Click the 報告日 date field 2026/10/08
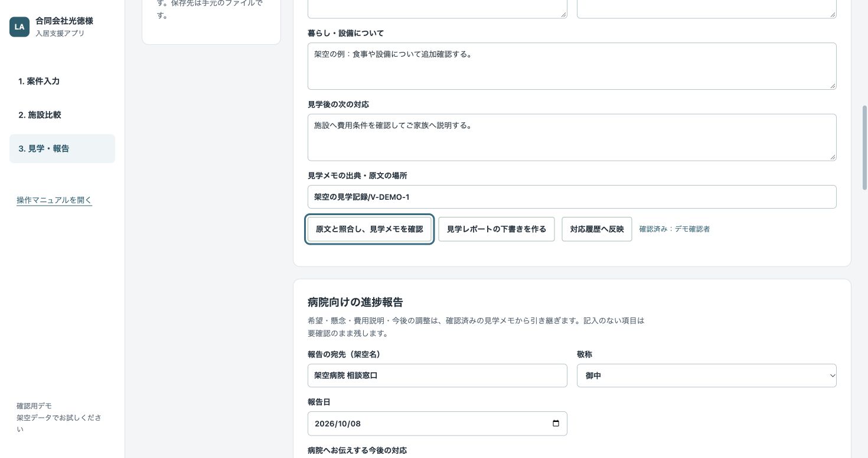This screenshot has width=868, height=458. pyautogui.click(x=438, y=424)
